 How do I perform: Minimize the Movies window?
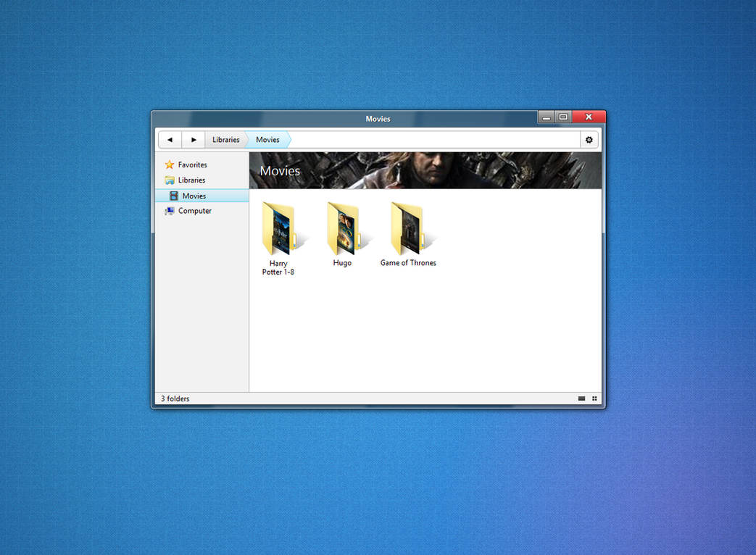point(547,117)
